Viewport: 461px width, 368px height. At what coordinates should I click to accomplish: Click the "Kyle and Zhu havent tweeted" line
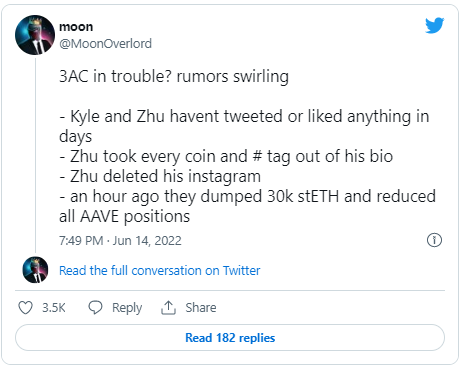(x=244, y=126)
